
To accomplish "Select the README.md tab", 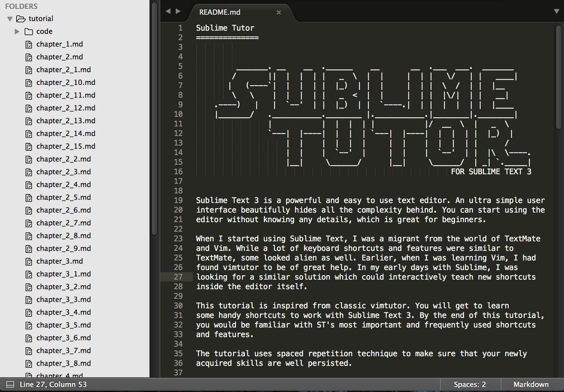I will click(x=220, y=12).
